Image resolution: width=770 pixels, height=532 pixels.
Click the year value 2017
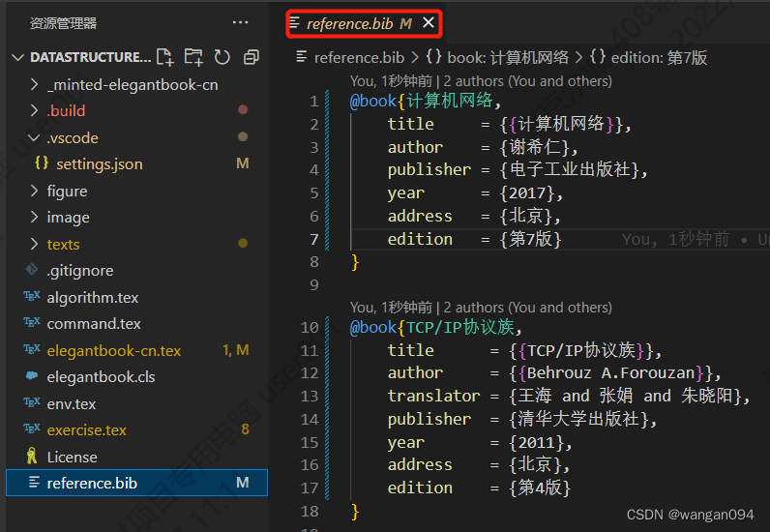[527, 193]
